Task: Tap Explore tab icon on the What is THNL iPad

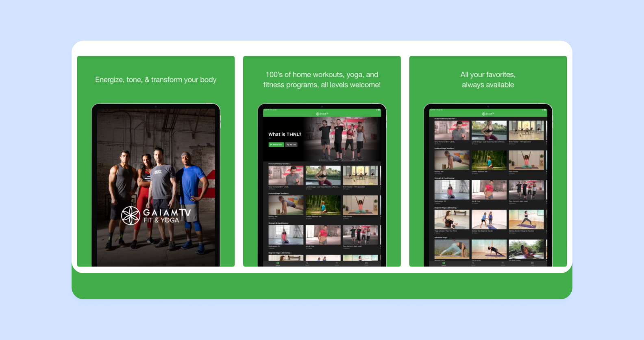Action: [278, 264]
